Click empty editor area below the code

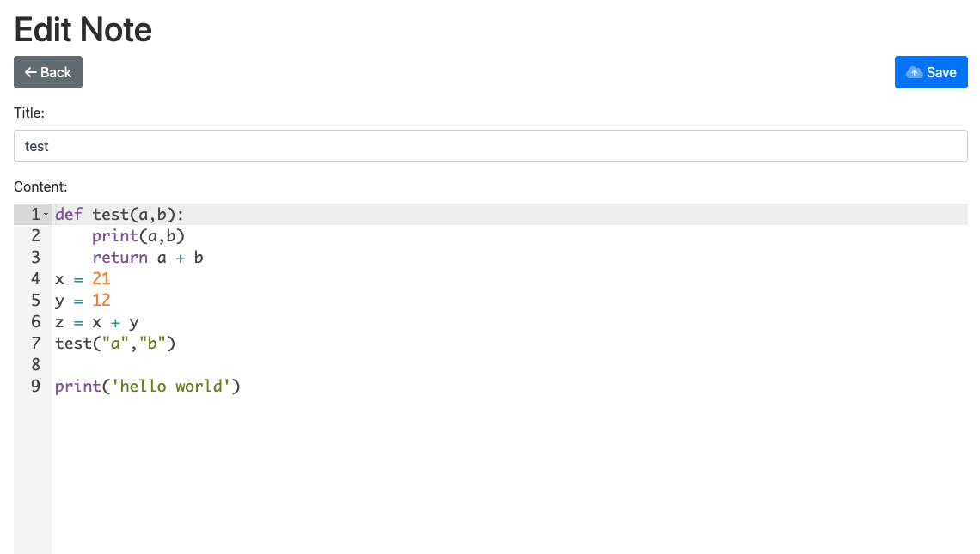pos(510,475)
